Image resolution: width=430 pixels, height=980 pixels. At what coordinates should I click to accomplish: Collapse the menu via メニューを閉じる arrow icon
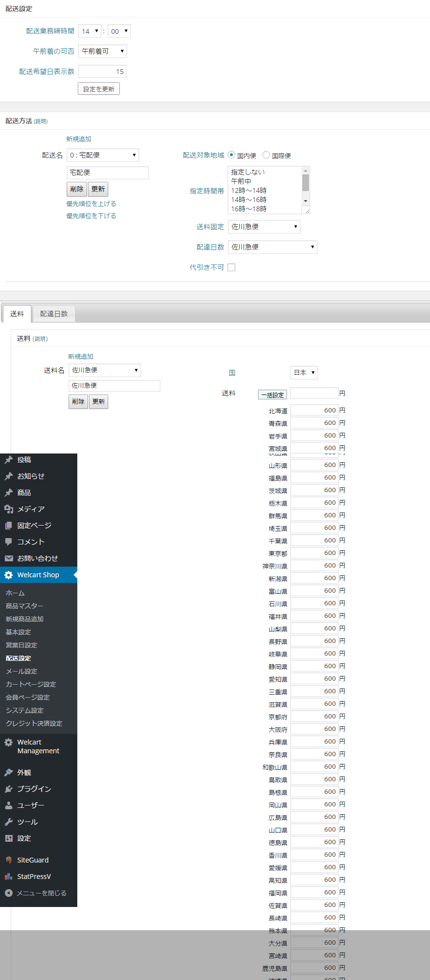(9, 893)
